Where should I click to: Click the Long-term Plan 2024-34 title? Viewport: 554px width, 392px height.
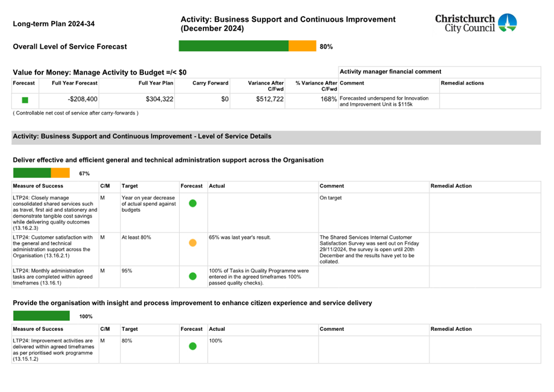pyautogui.click(x=53, y=24)
